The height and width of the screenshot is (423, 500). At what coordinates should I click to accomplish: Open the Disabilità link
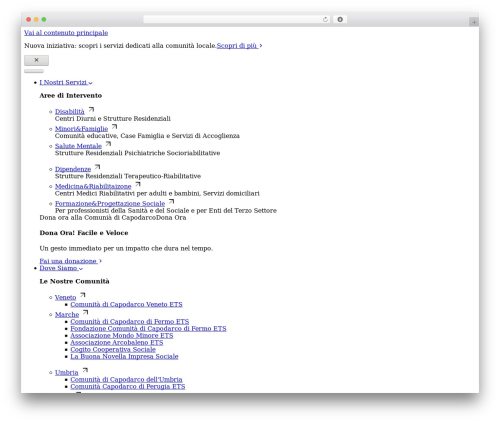pos(70,112)
